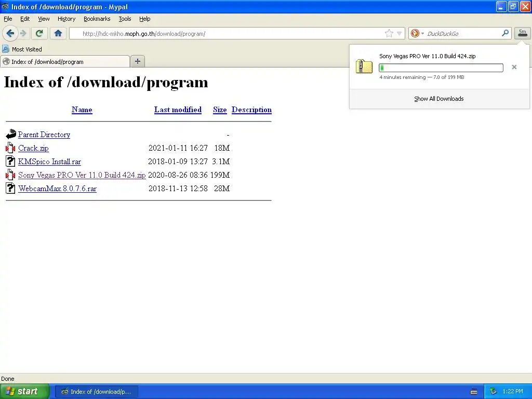The height and width of the screenshot is (399, 532).
Task: Download WebcamMax.8.0.7.6.rar link
Action: click(57, 189)
